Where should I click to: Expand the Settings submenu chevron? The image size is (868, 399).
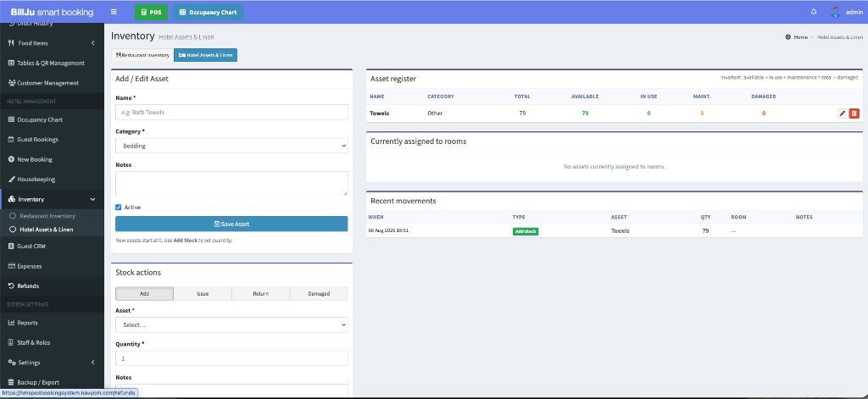click(92, 363)
